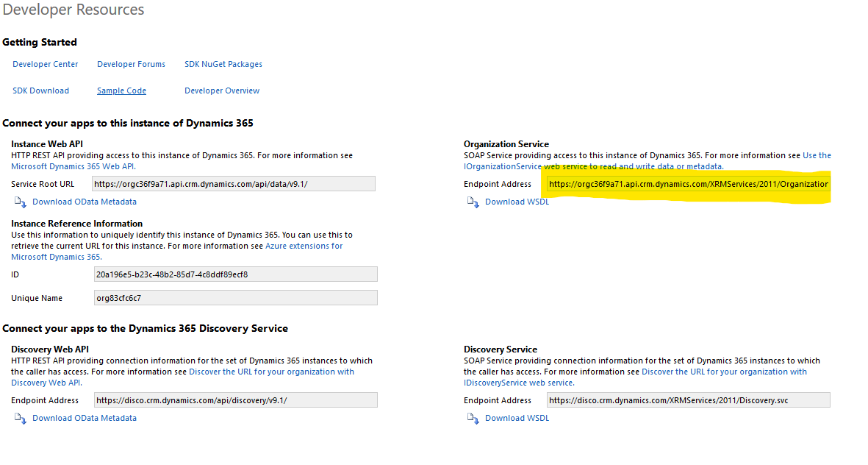Open the Developer Center link
The width and height of the screenshot is (868, 465).
45,64
